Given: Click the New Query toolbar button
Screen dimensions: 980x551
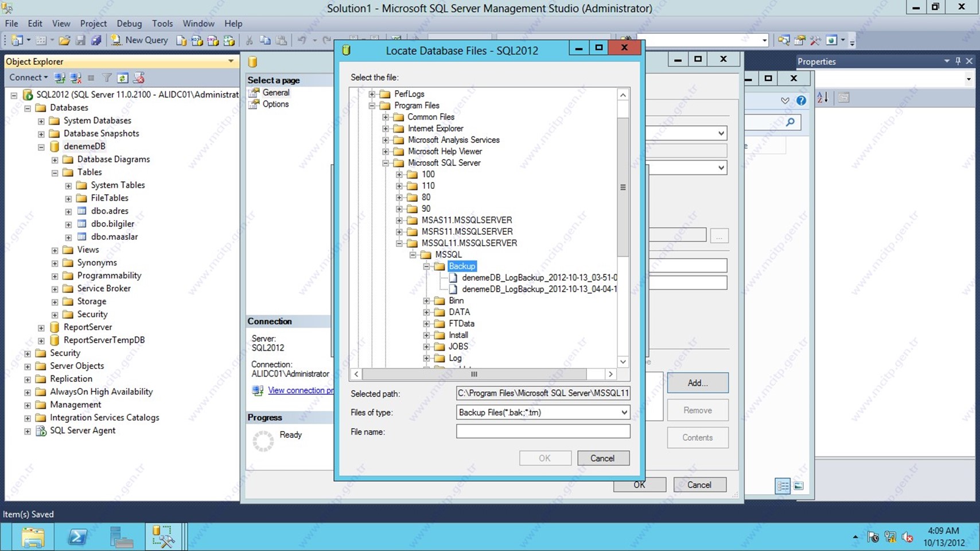Looking at the screenshot, I should [x=139, y=40].
